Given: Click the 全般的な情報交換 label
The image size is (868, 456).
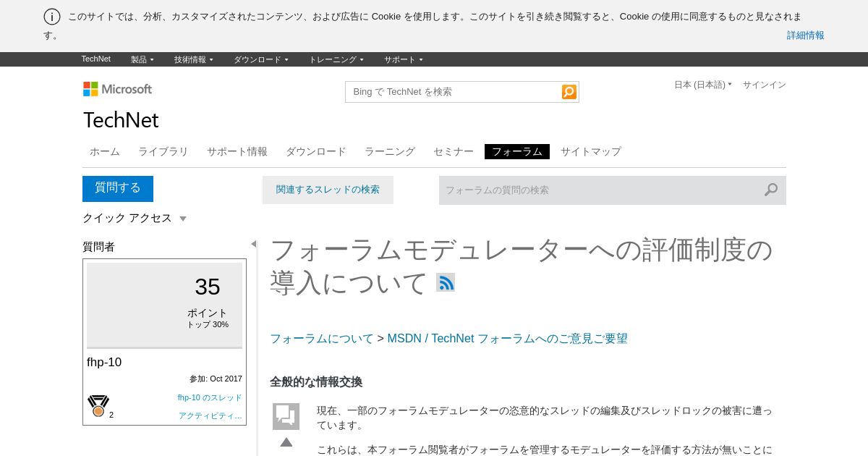Looking at the screenshot, I should (x=316, y=381).
